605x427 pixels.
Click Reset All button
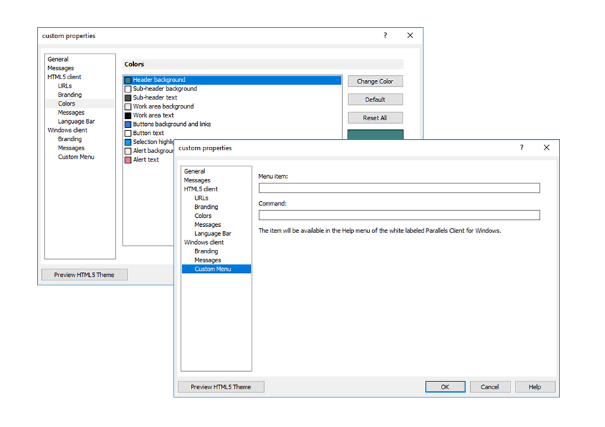coord(375,118)
